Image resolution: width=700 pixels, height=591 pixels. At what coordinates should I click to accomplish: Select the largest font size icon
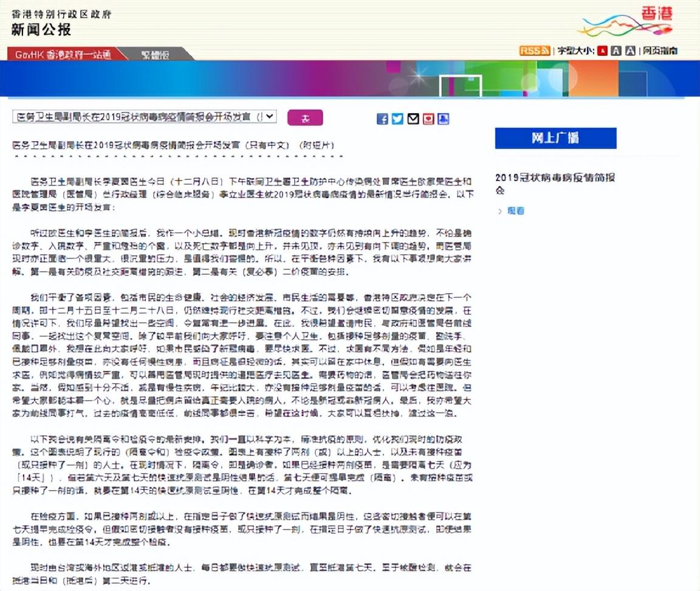pyautogui.click(x=630, y=51)
